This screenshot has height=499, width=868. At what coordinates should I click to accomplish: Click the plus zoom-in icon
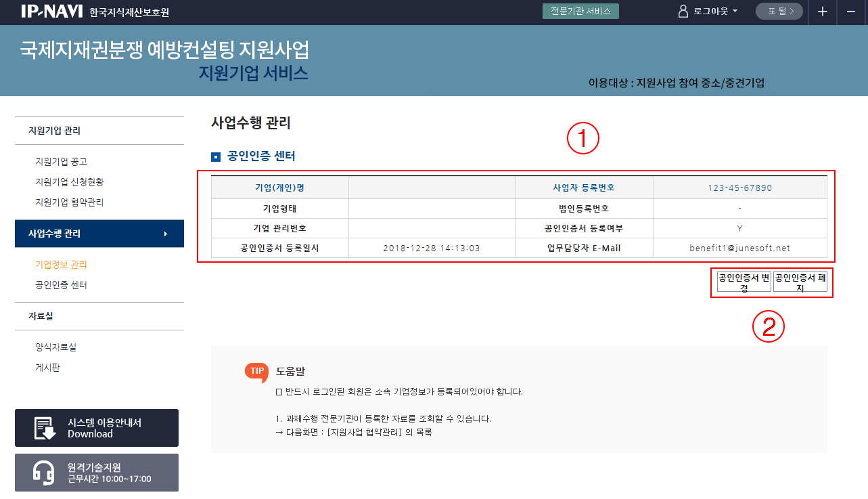822,12
